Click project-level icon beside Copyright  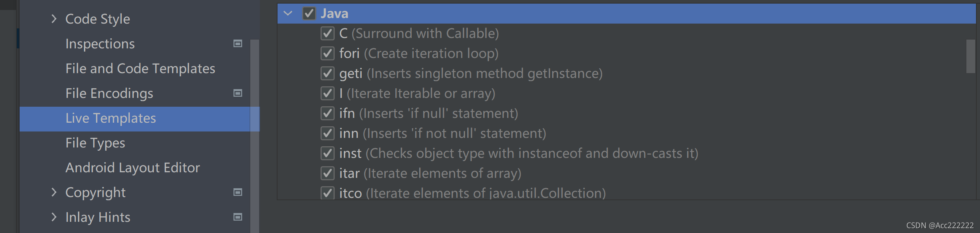pyautogui.click(x=237, y=192)
